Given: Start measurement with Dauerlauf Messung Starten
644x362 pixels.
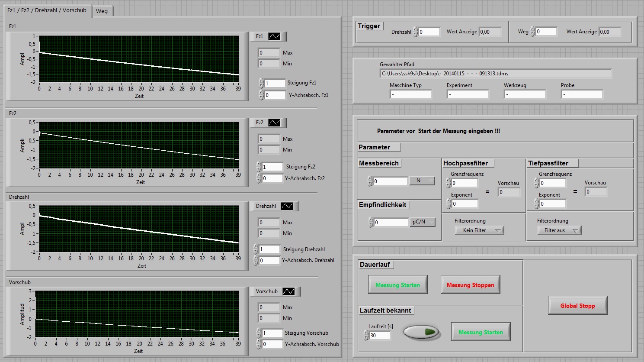Looking at the screenshot, I should 397,285.
